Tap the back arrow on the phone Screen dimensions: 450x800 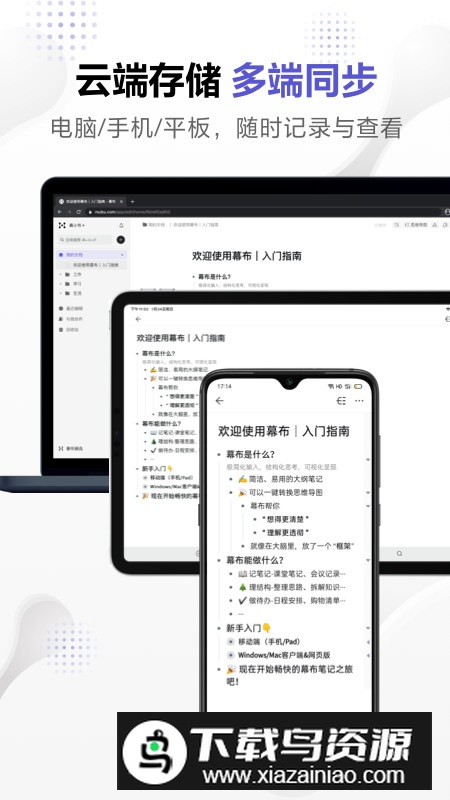(220, 401)
